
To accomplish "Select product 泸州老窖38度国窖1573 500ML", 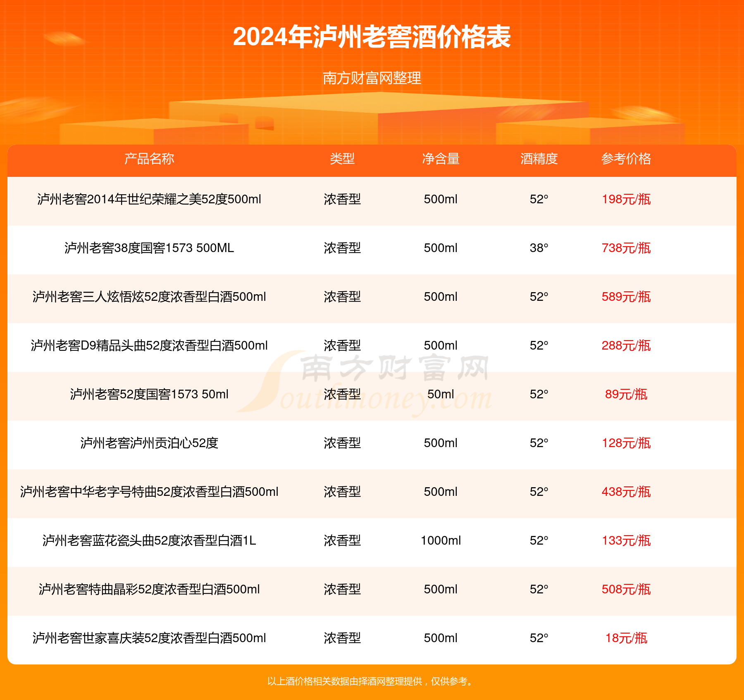I will (x=149, y=248).
